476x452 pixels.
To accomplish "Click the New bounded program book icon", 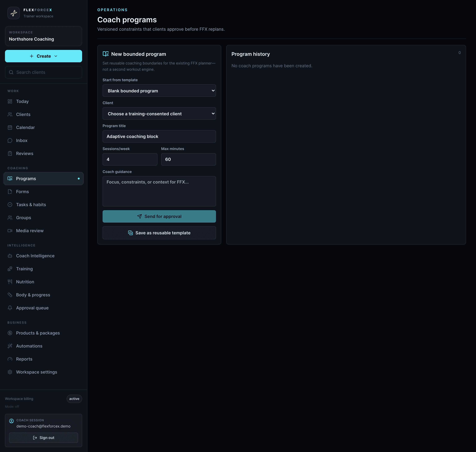I will 106,54.
